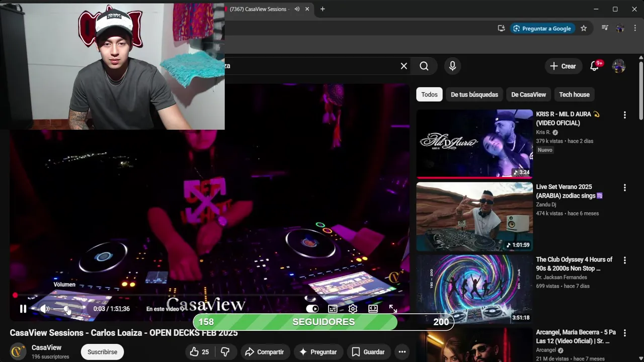Open options for Arcangel video
Image resolution: width=644 pixels, height=362 pixels.
624,333
